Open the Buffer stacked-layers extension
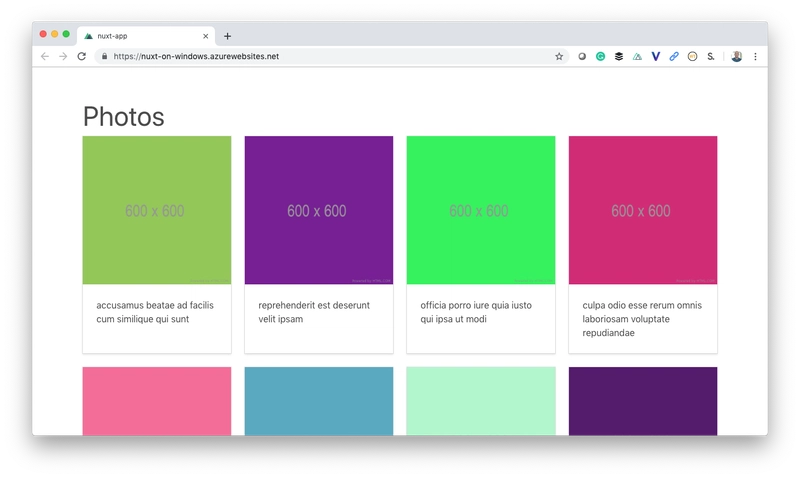800x478 pixels. point(618,57)
